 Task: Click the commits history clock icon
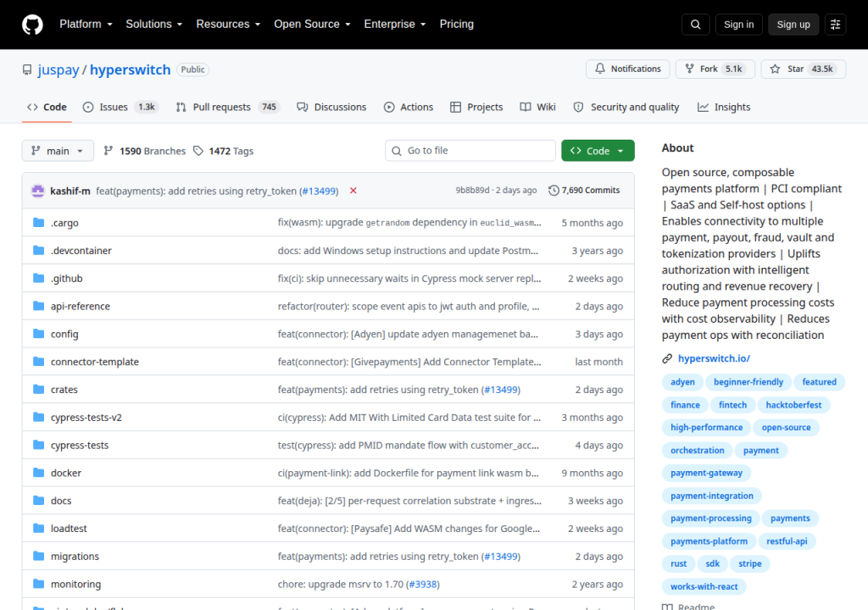tap(554, 191)
